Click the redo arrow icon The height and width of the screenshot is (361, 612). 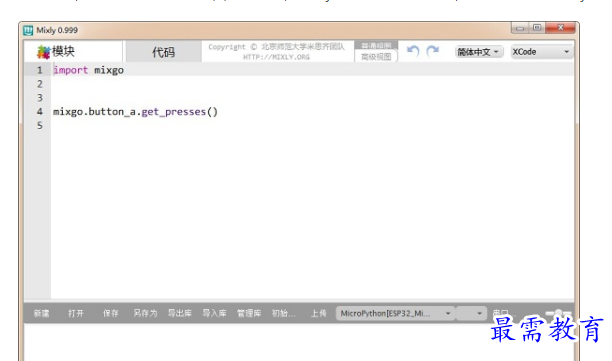(x=432, y=51)
